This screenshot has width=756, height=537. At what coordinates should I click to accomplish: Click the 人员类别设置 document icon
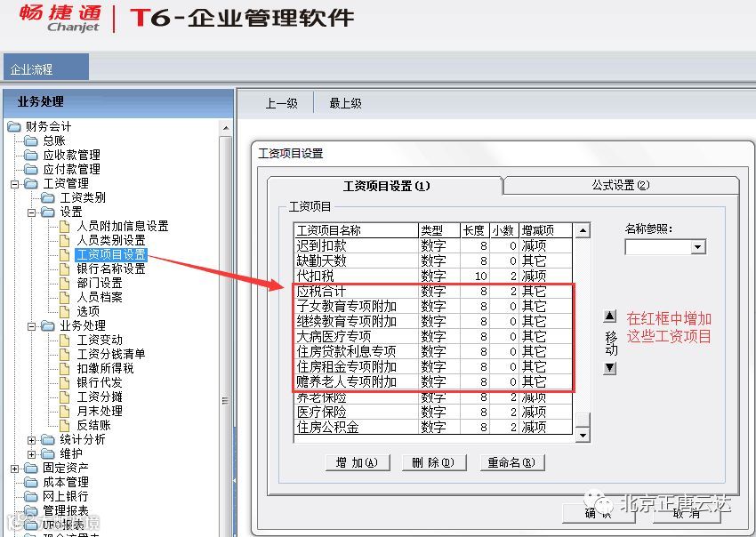click(x=65, y=241)
